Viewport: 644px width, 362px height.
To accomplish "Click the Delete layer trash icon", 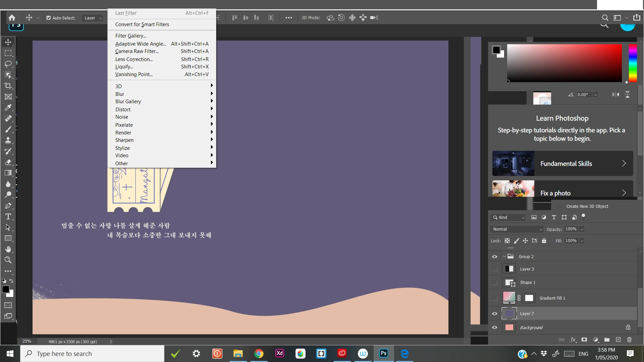I will (x=629, y=340).
